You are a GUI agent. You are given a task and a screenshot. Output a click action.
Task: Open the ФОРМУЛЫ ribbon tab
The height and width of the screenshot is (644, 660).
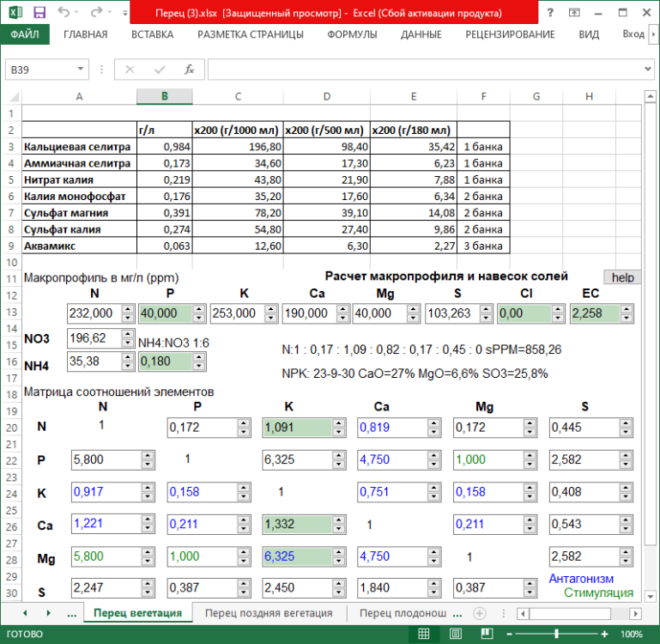tap(352, 34)
